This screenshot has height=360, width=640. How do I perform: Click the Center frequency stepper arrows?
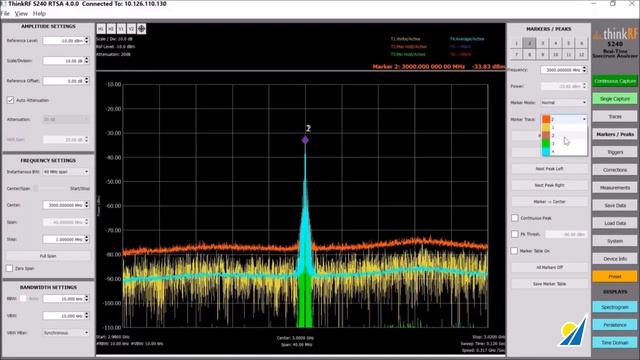[x=87, y=205]
